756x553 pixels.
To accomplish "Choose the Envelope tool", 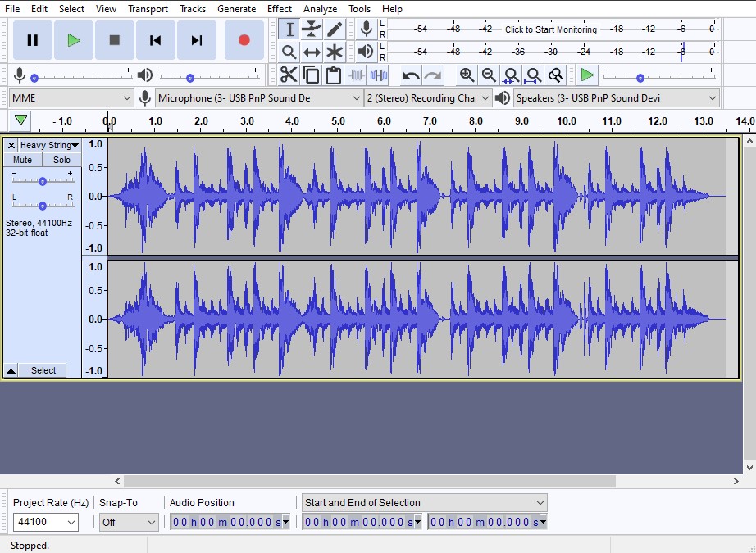I will click(312, 29).
